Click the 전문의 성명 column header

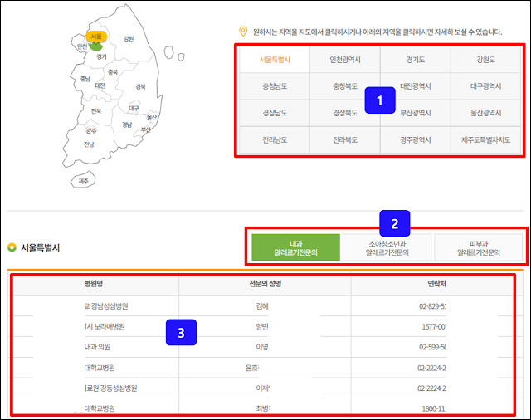265,284
